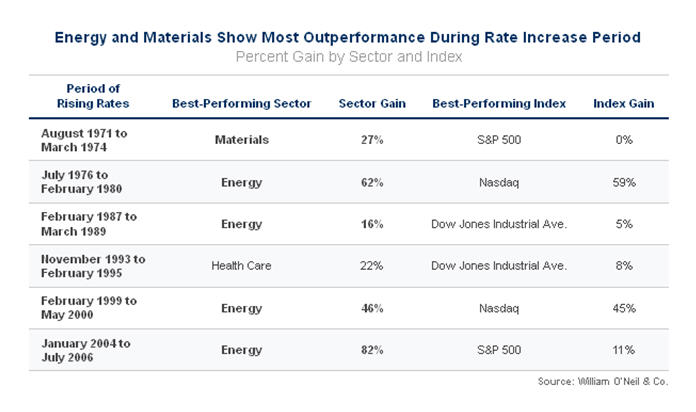The width and height of the screenshot is (696, 412).
Task: Click the Health Care sector cell
Action: [241, 265]
